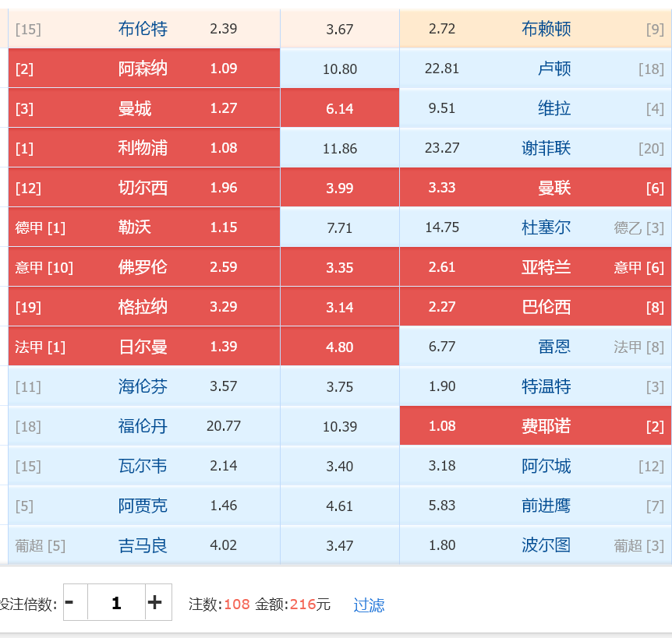This screenshot has width=672, height=638.
Task: Select 雷恩 away win odds 6.77
Action: pos(536,347)
